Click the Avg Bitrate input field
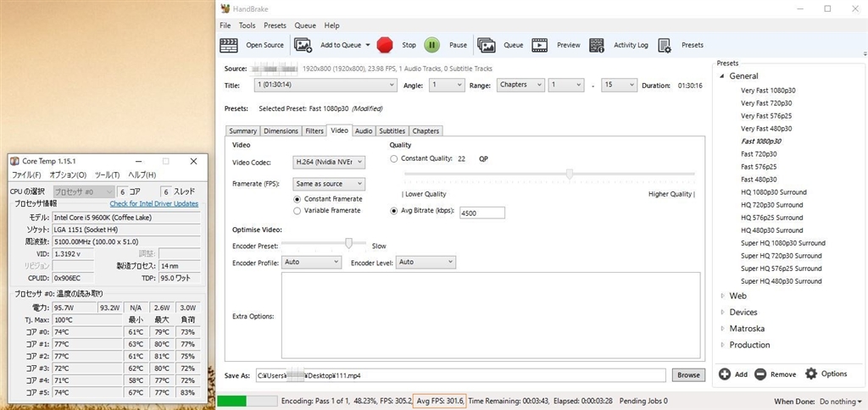 point(481,213)
